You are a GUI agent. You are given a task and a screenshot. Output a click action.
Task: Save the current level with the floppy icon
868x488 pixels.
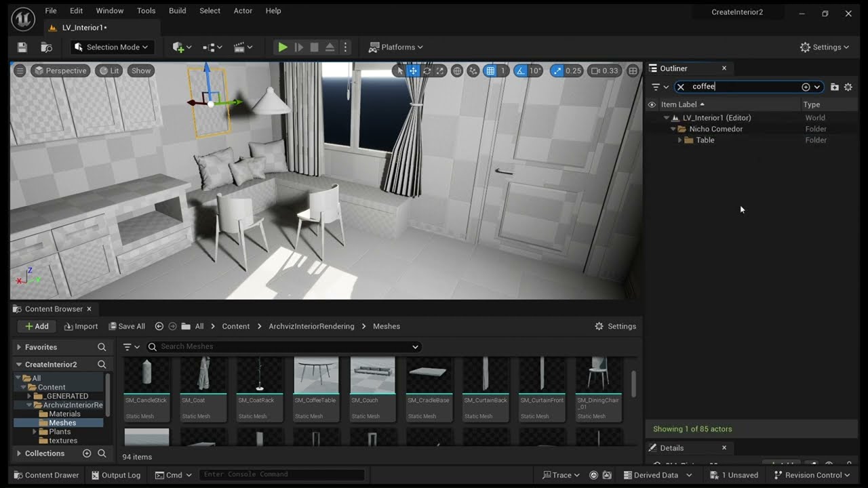tap(22, 47)
